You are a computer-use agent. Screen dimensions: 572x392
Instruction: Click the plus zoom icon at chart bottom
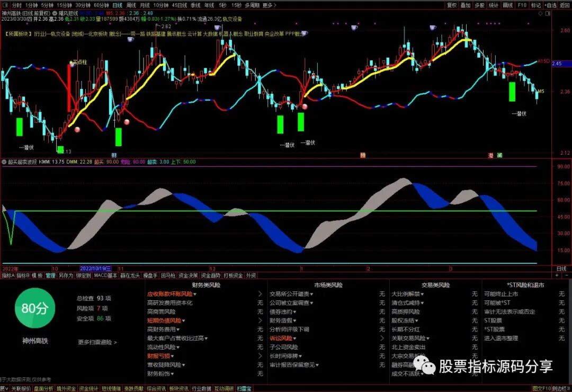point(557,275)
